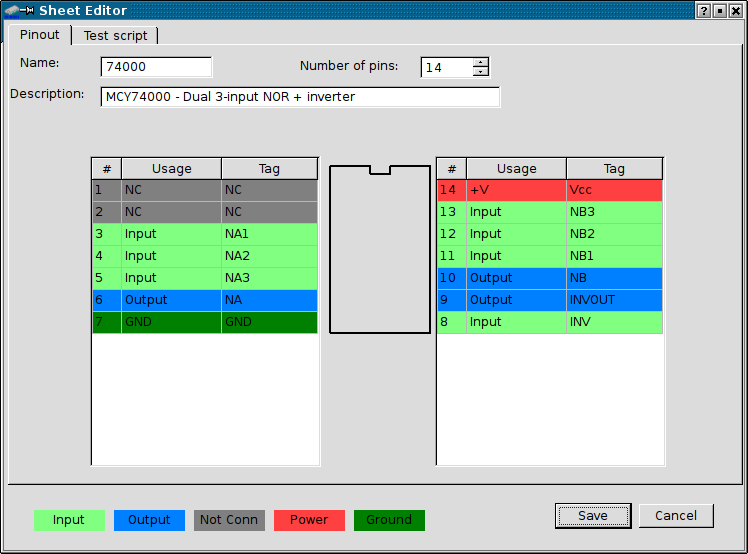748x554 pixels.
Task: Click the window menu icon in title bar
Action: tap(18, 10)
